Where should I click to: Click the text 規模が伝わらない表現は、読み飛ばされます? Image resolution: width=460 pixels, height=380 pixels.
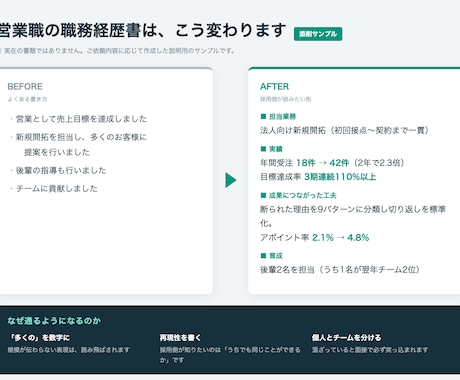click(x=69, y=350)
